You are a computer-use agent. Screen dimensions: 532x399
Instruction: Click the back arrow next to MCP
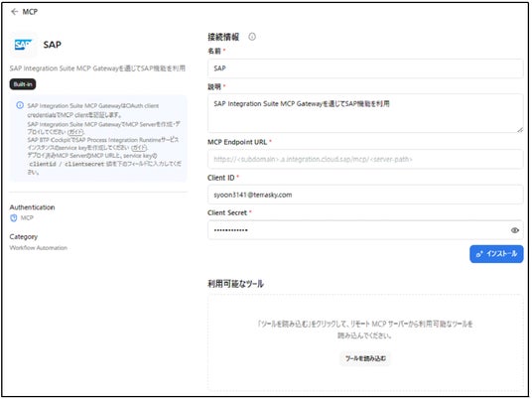click(14, 12)
